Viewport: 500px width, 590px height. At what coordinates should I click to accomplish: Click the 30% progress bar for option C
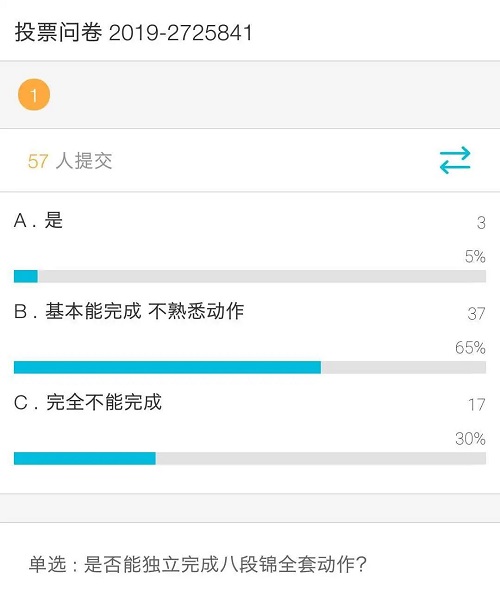coord(250,458)
